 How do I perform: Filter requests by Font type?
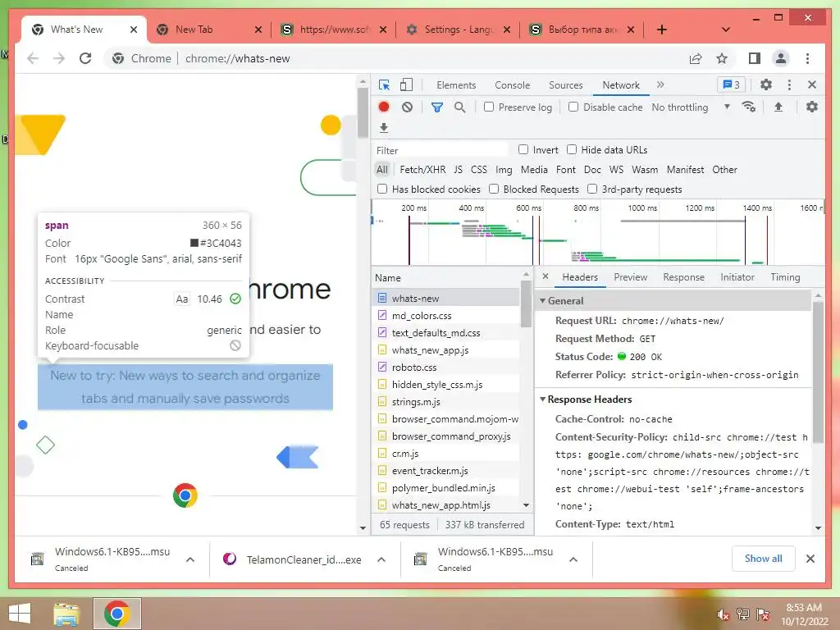click(566, 169)
